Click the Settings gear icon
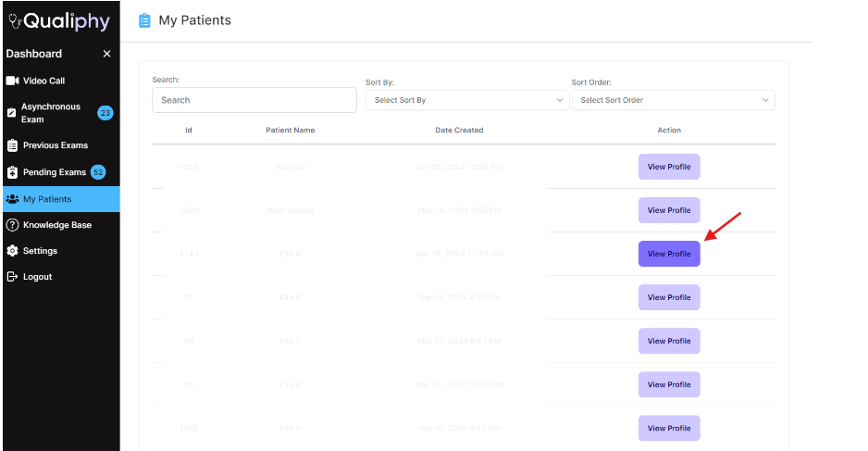Image resolution: width=868 pixels, height=451 pixels. (12, 251)
